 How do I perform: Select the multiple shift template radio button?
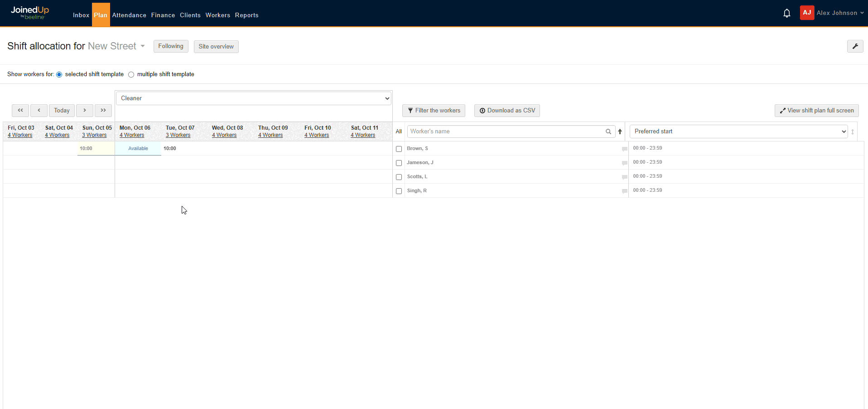click(x=131, y=74)
